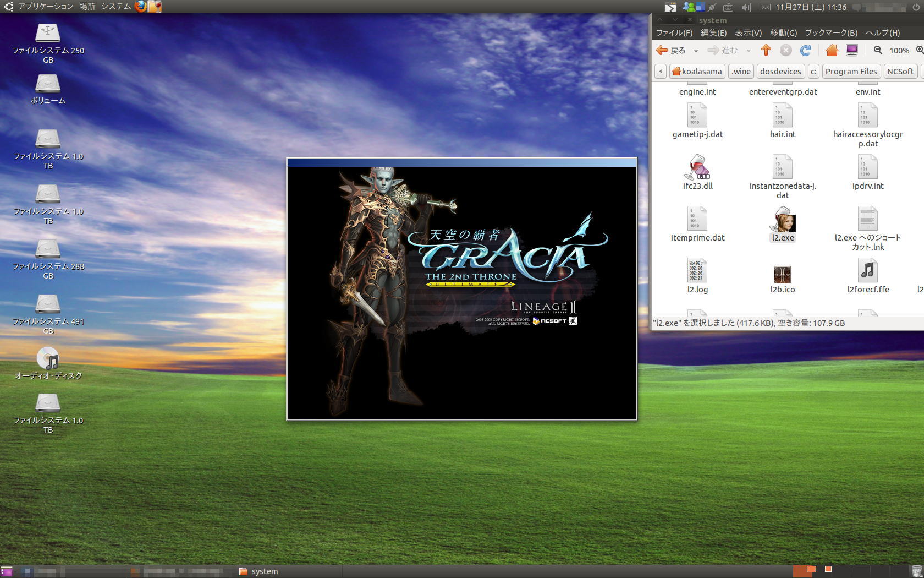Select the l2forecf.ffe audio file

click(868, 271)
